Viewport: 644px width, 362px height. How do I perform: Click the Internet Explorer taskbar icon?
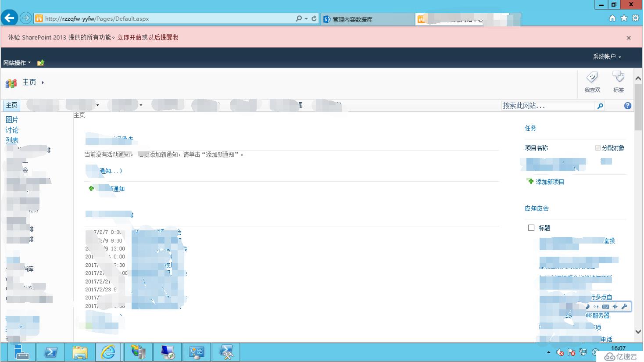click(x=108, y=352)
